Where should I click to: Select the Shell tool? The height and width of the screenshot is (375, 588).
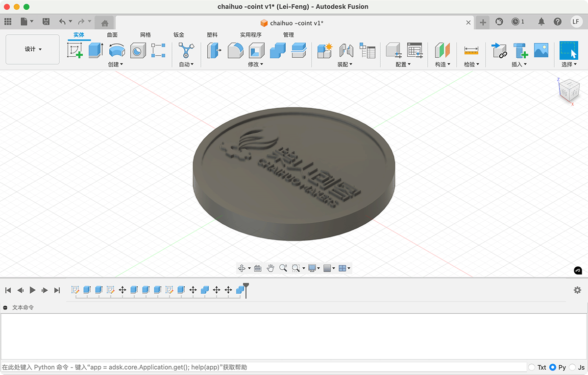(x=257, y=50)
